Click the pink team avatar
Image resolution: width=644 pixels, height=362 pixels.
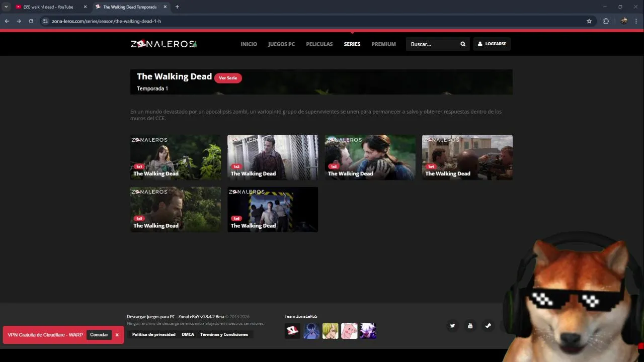click(x=349, y=331)
